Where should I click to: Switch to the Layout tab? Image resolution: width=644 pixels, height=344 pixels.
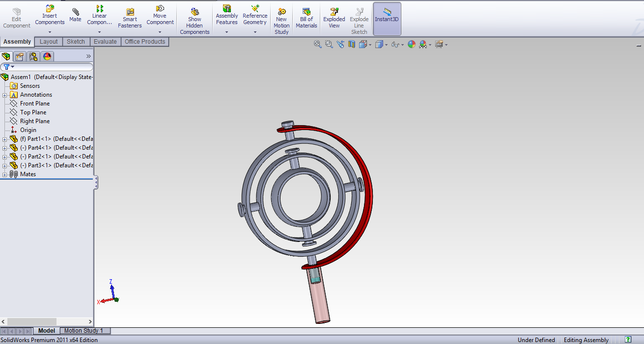click(x=49, y=42)
